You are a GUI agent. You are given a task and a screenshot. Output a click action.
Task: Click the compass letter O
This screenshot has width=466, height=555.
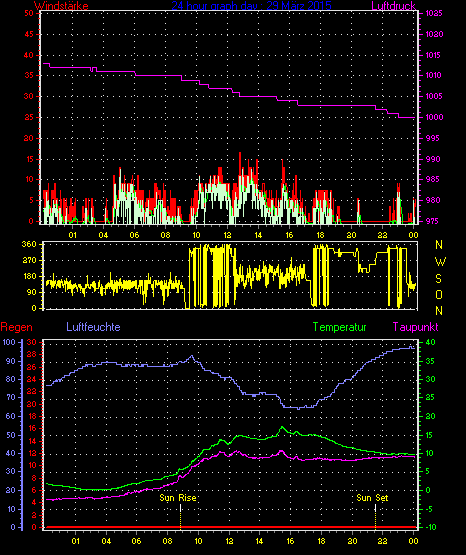(x=439, y=294)
